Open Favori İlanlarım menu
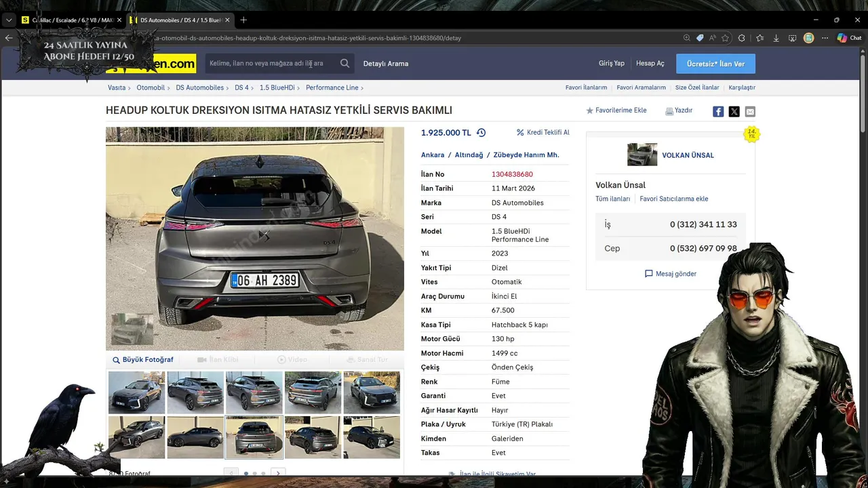868x488 pixels. tap(586, 87)
